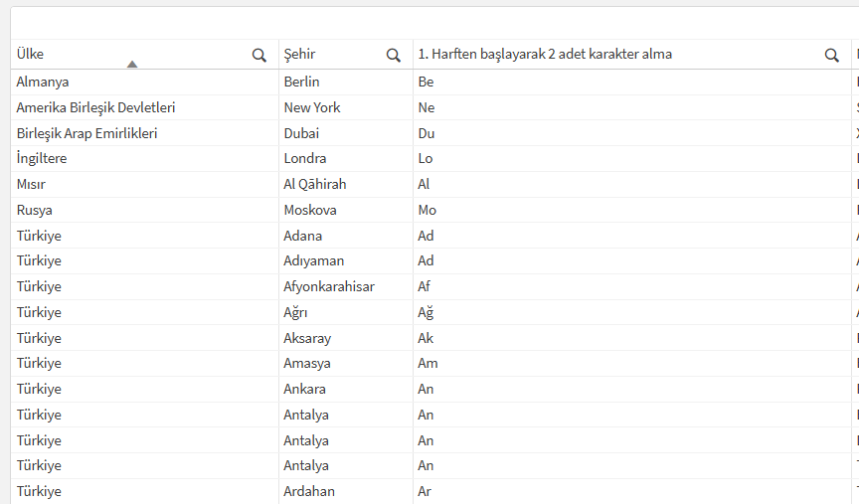Select the Almanya cell
Screen dimensions: 859x504
[x=43, y=82]
